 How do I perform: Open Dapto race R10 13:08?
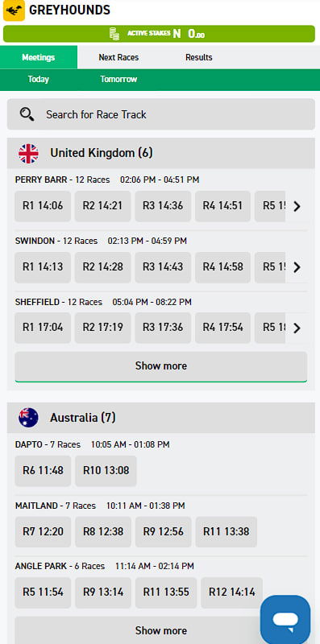click(x=106, y=471)
